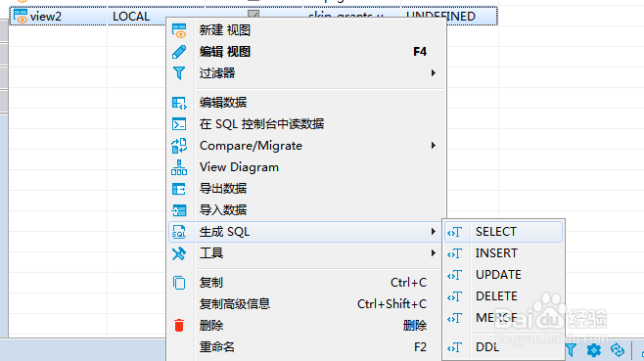Open the 过滤器 menu entry
Screen dimensions: 644x361
click(x=306, y=73)
